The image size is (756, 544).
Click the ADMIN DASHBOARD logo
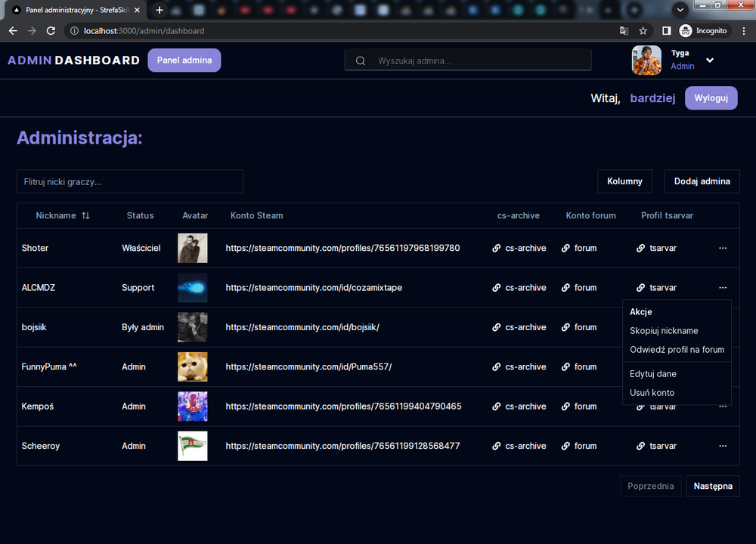click(74, 60)
